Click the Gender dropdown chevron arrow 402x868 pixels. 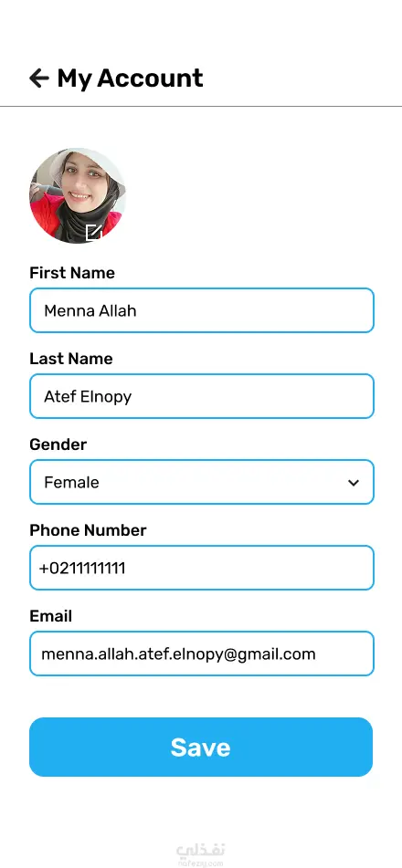point(354,483)
